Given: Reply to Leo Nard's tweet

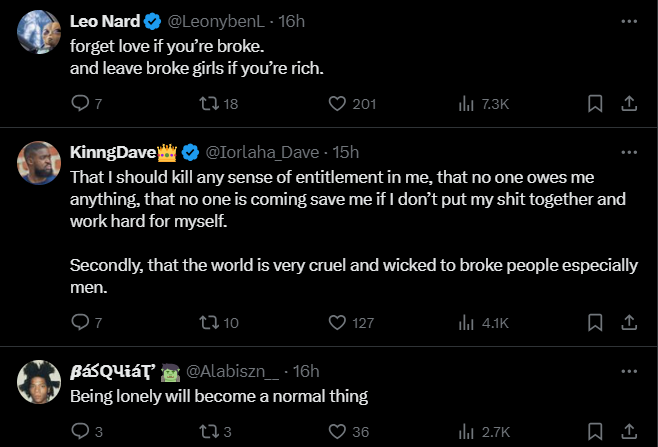Looking at the screenshot, I should (82, 103).
